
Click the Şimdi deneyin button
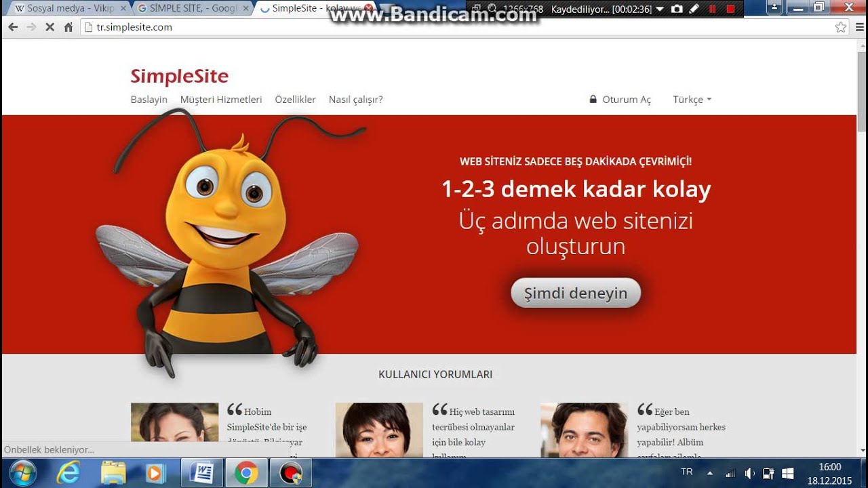(x=576, y=293)
